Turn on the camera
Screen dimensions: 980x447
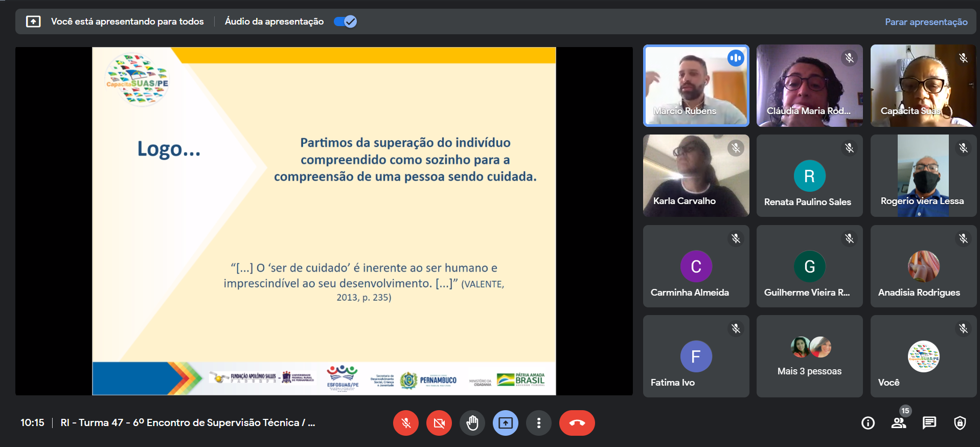(x=439, y=423)
